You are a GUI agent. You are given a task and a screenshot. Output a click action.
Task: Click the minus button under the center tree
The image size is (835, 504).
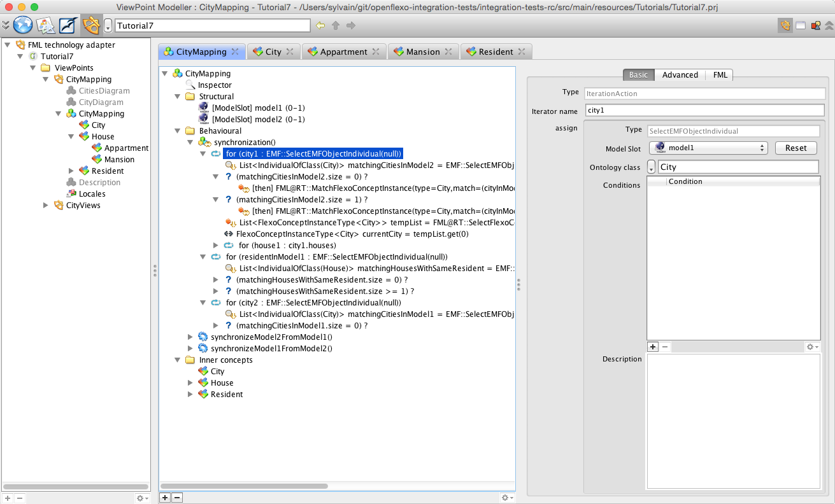pyautogui.click(x=177, y=498)
